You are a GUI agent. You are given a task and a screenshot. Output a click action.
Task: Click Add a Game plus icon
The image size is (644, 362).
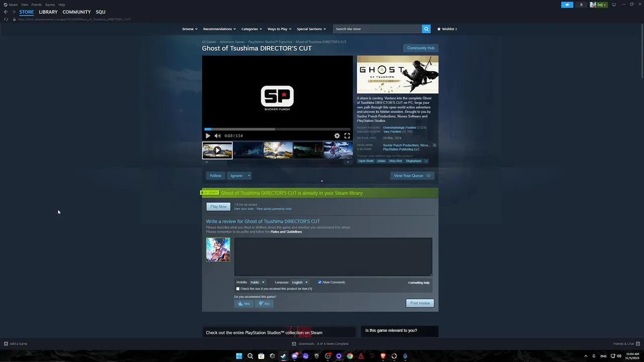(x=6, y=344)
